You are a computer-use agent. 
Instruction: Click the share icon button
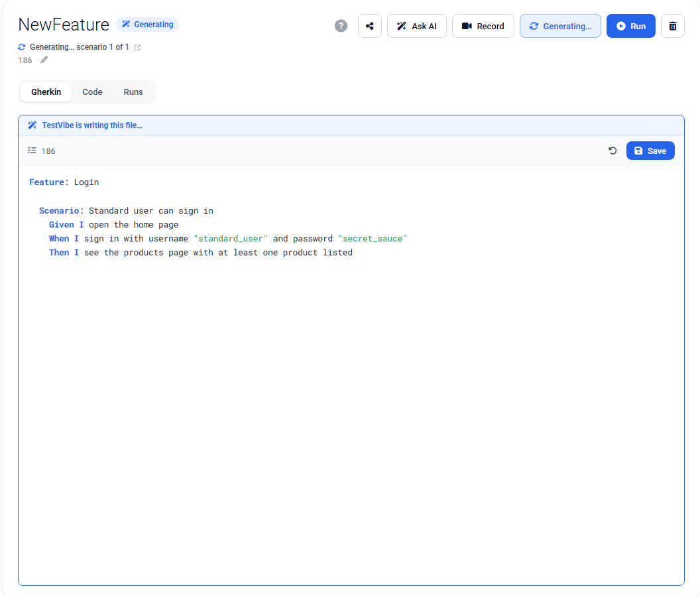[x=370, y=26]
